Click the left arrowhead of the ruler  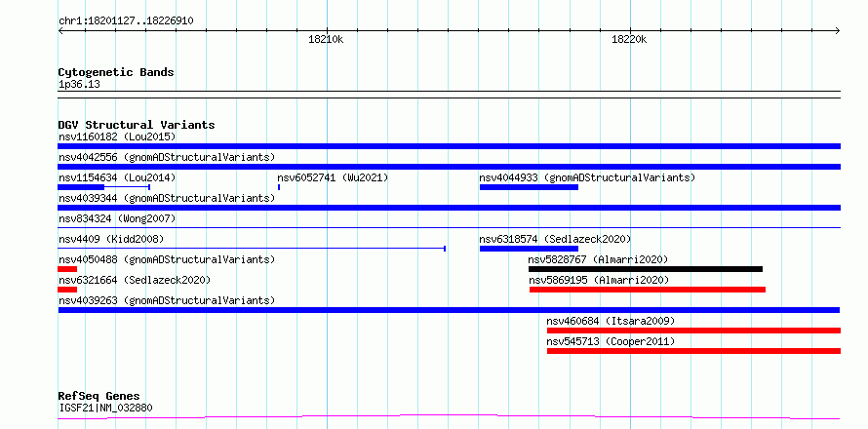(60, 30)
